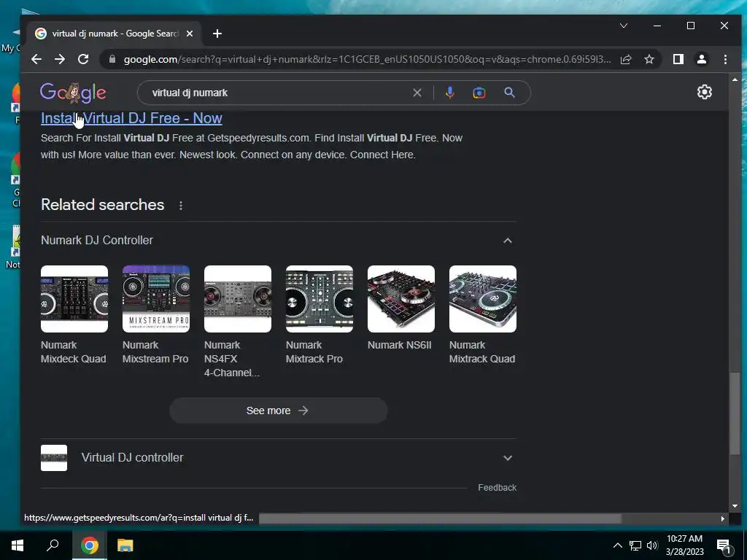Open Windows taskbar search
The image size is (747, 560).
[53, 545]
